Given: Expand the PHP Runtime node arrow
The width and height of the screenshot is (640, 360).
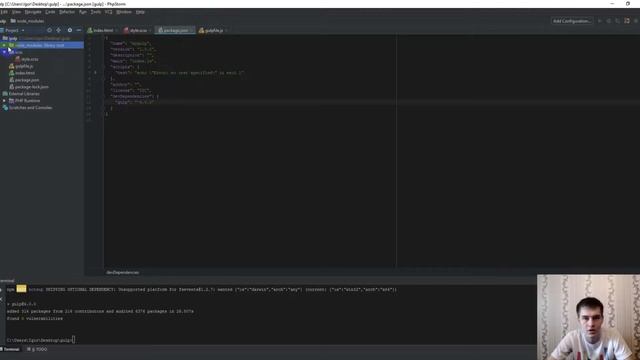Looking at the screenshot, I should point(4,101).
